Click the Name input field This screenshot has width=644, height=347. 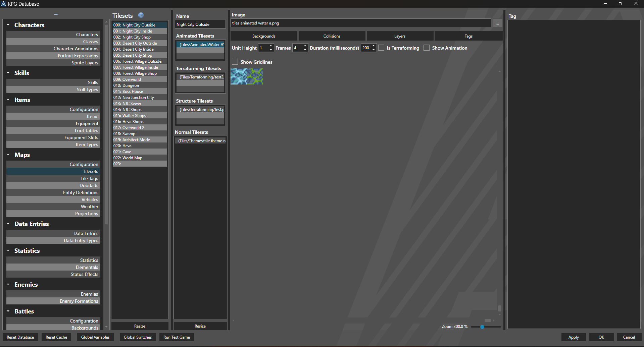coord(200,24)
